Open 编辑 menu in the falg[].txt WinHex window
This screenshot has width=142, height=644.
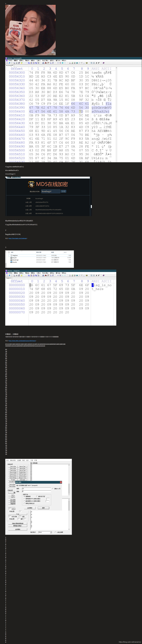(16, 273)
